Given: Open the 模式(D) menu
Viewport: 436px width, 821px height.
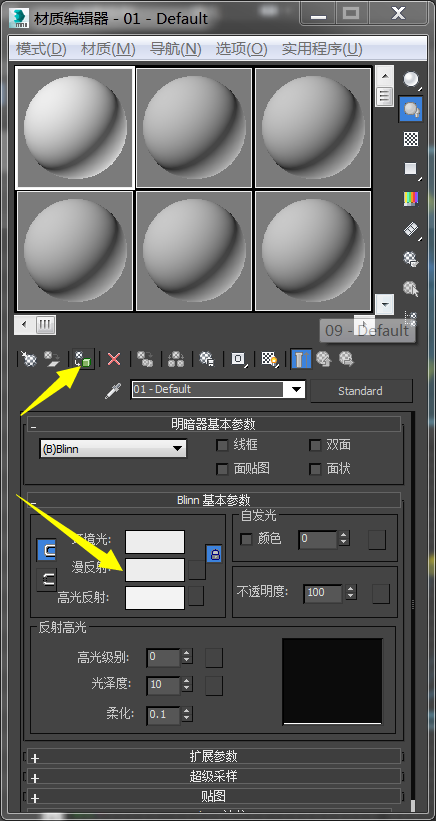Looking at the screenshot, I should pyautogui.click(x=41, y=49).
